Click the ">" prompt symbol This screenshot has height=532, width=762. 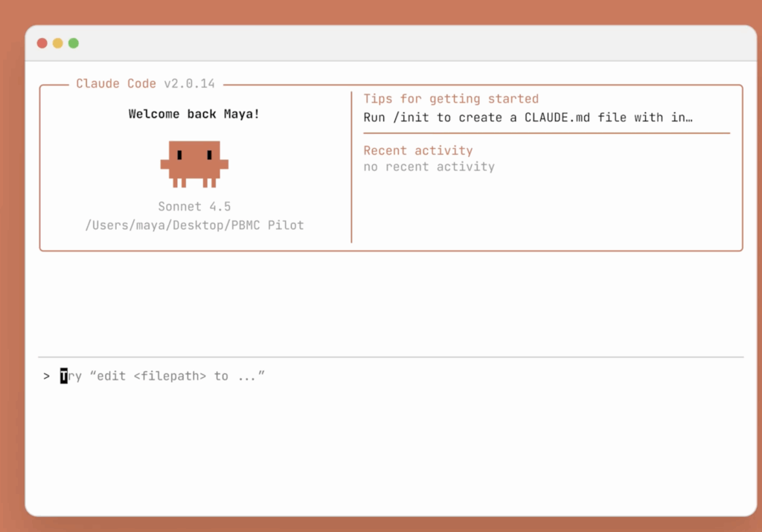pyautogui.click(x=47, y=376)
